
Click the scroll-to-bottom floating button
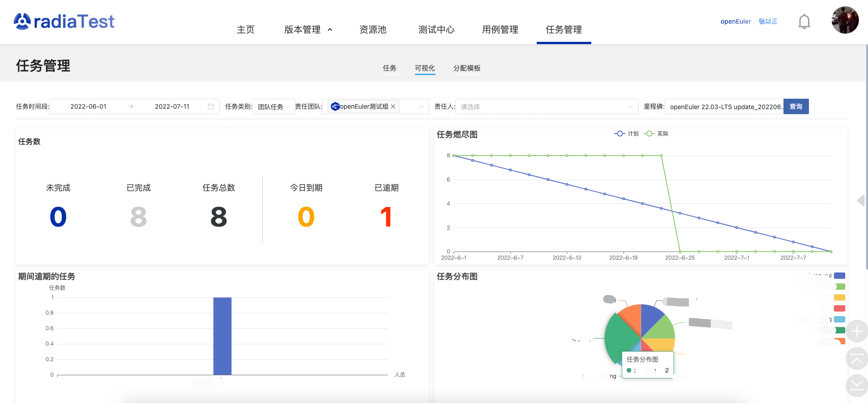click(857, 385)
